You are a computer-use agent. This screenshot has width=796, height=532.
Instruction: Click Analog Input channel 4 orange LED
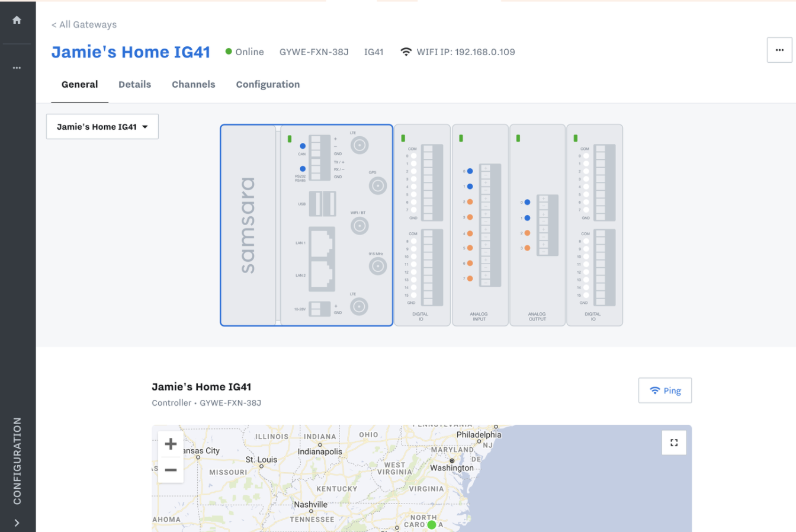pos(470,233)
